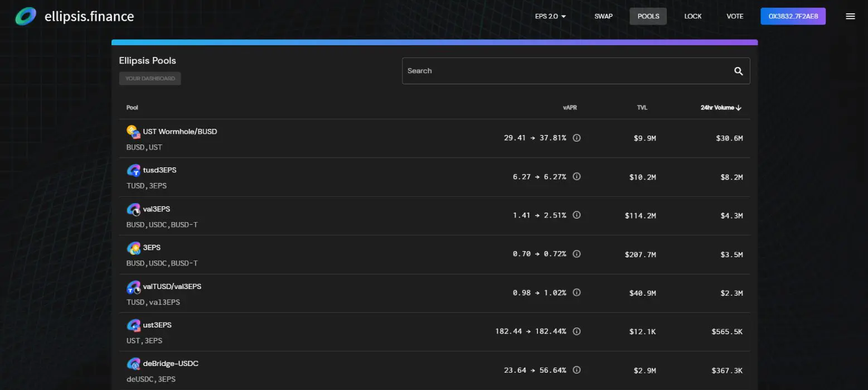Click the wallet address 0X3832..7F2AE8 button
The height and width of the screenshot is (390, 868).
(793, 16)
